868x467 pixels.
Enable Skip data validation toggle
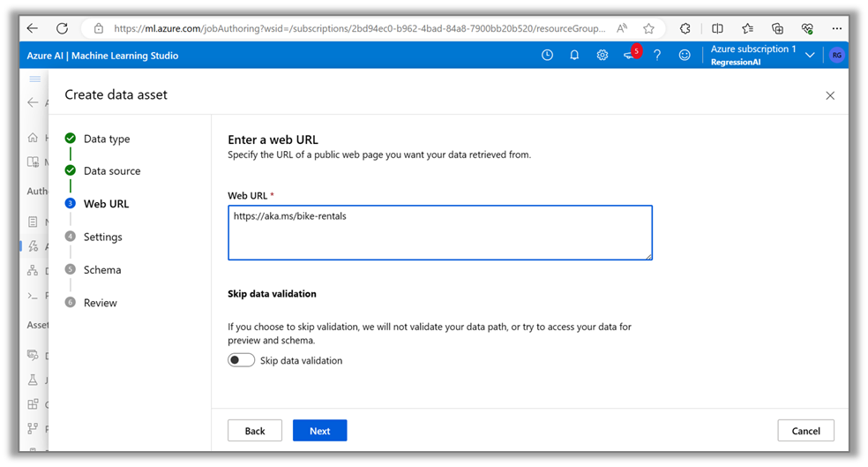(242, 360)
